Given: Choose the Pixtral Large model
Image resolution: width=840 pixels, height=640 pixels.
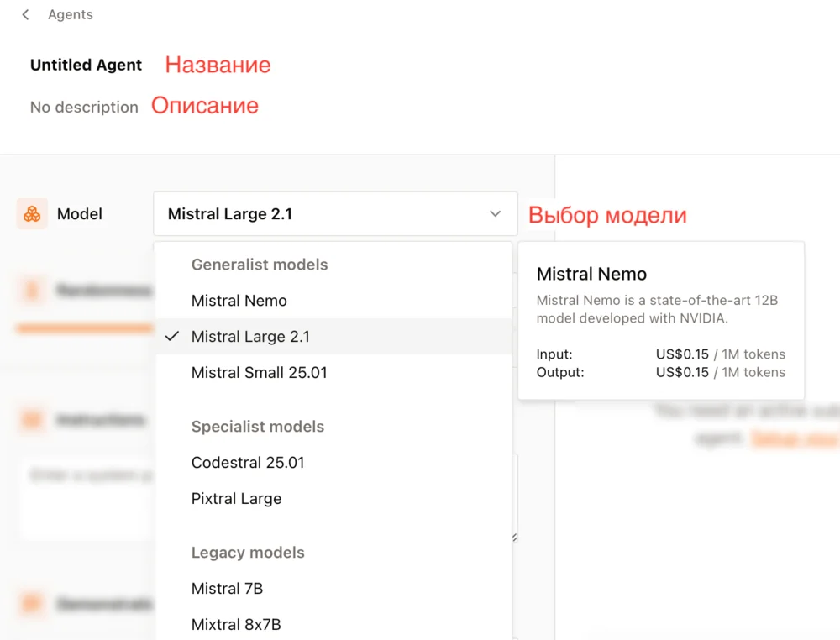Looking at the screenshot, I should coord(236,498).
